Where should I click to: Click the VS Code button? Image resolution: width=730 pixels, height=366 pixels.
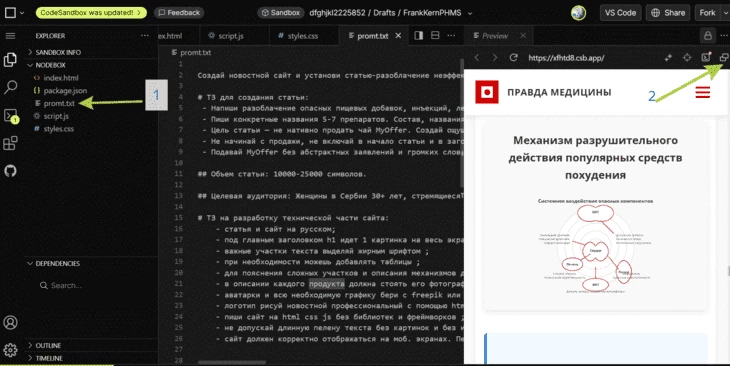click(620, 13)
